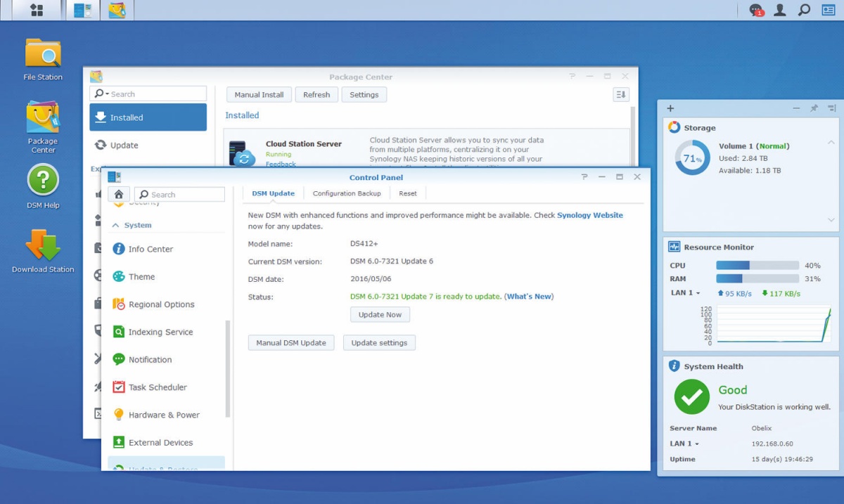Open the user account options icon
The image size is (844, 504).
pos(780,10)
